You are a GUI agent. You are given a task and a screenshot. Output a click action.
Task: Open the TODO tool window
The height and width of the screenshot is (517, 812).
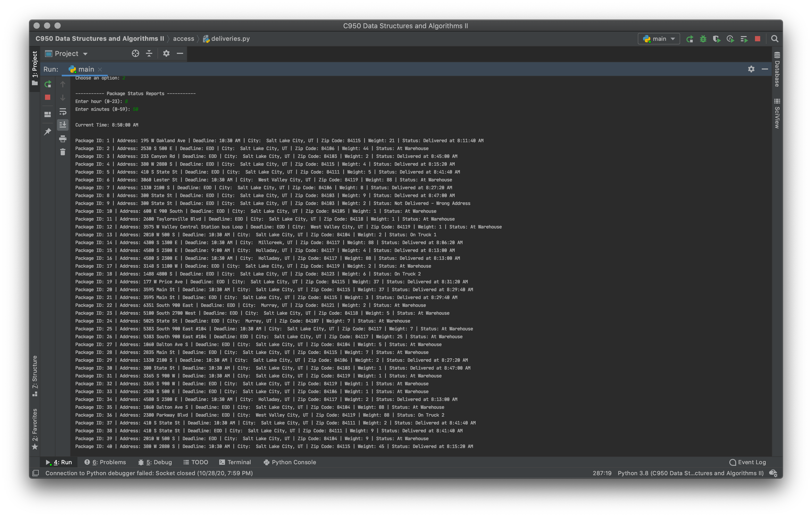(196, 462)
